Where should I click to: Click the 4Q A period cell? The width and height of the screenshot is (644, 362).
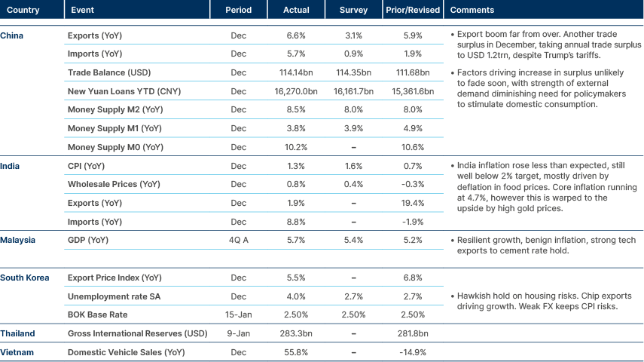[x=238, y=240]
